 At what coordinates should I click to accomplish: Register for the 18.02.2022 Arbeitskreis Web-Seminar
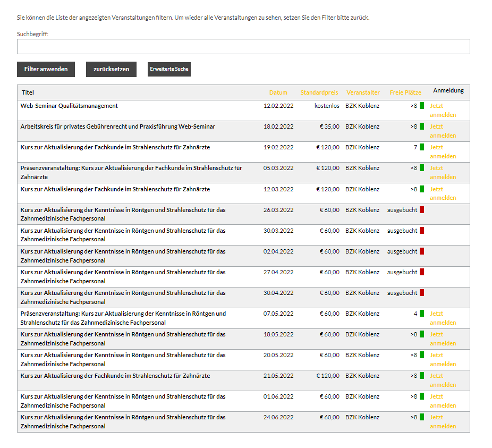pyautogui.click(x=443, y=131)
